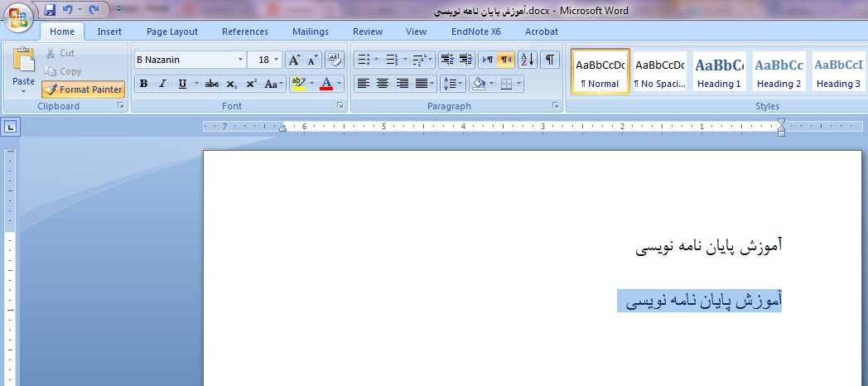The image size is (868, 386).
Task: Click the Format Painter button
Action: tap(83, 89)
